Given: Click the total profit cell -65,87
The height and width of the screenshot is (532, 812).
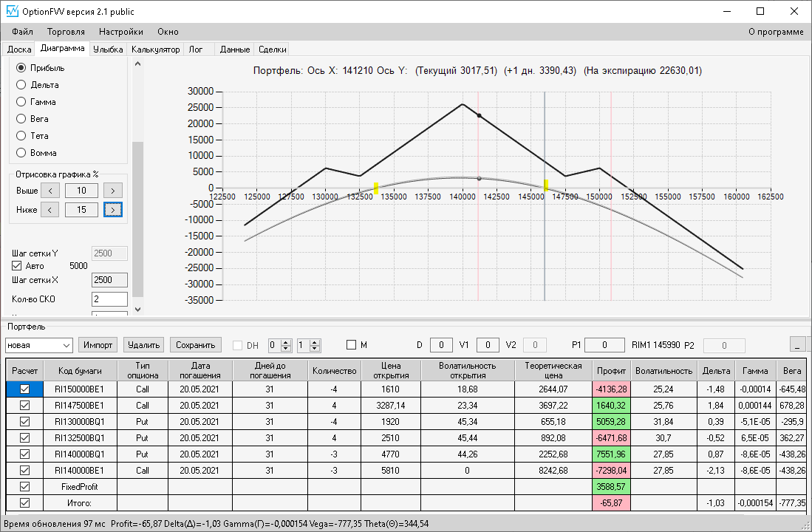Looking at the screenshot, I should coord(611,502).
